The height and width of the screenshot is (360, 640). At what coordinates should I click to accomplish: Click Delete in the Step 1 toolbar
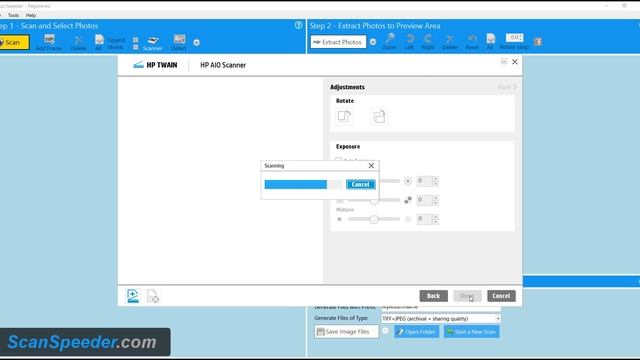tap(78, 42)
